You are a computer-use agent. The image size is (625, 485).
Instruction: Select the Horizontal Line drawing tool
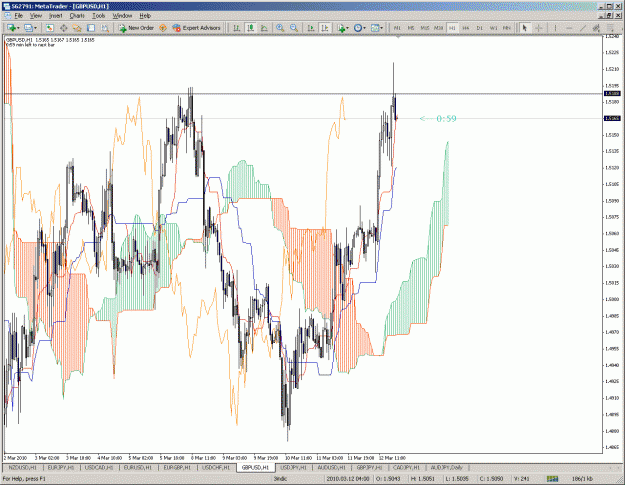[569, 28]
